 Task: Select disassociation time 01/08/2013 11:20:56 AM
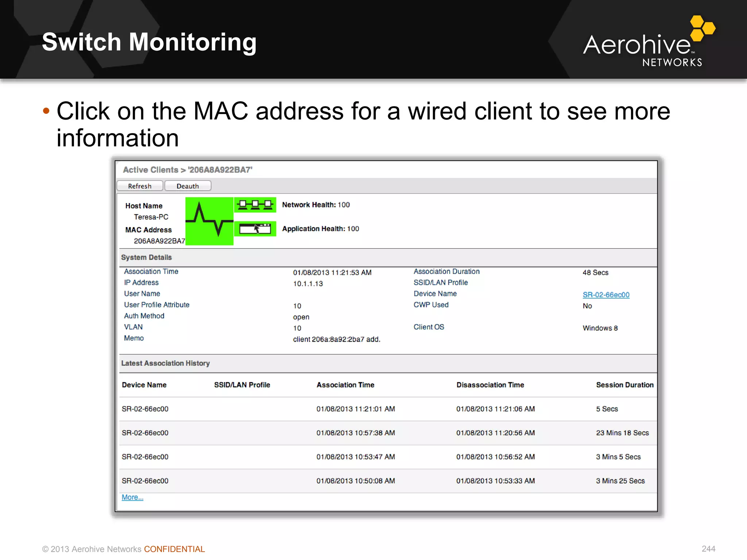(x=495, y=433)
